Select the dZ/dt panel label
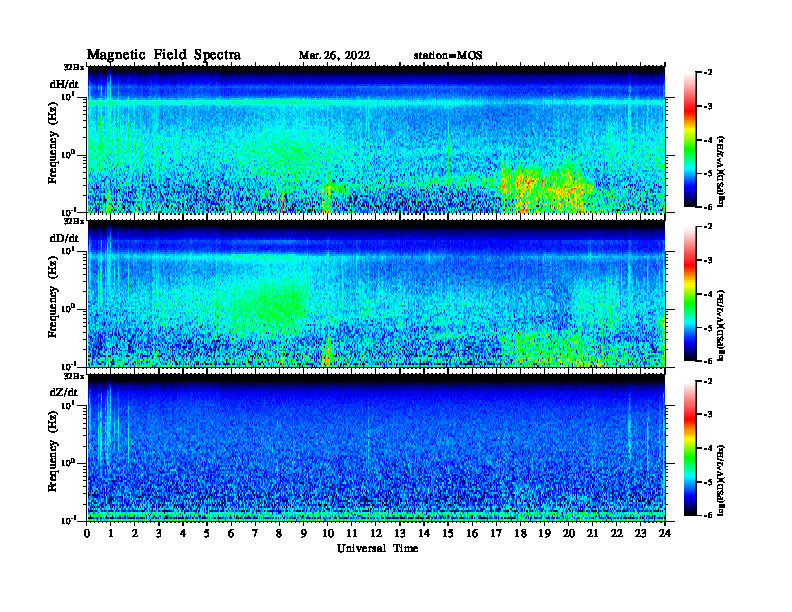 64,392
